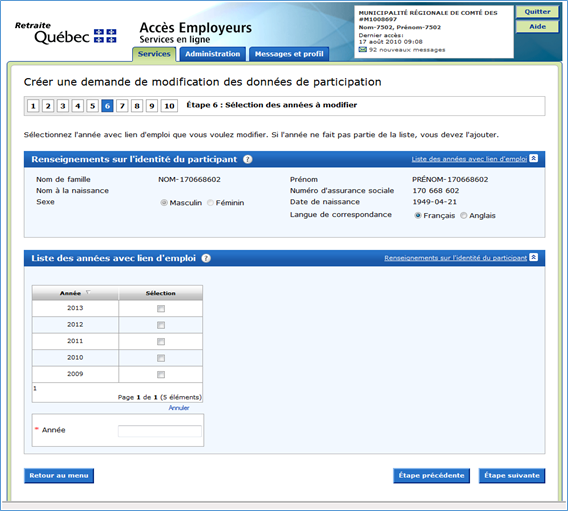Screen dimensions: 568x511
Task: Click the 2012 year cell
Action: point(75,325)
